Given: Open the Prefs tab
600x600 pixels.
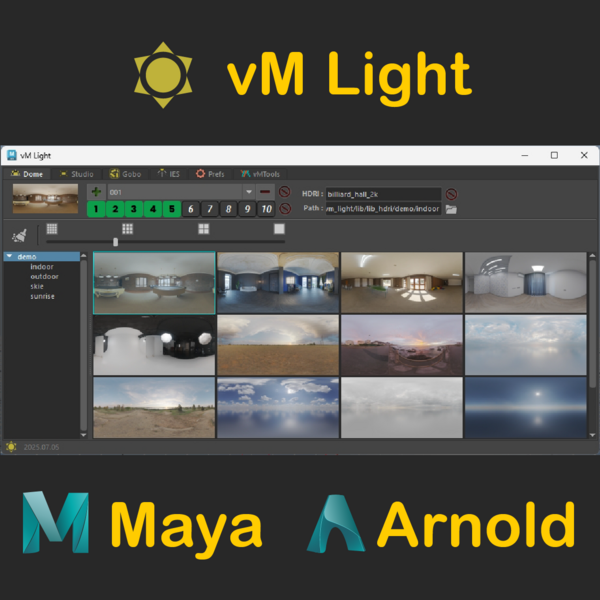Looking at the screenshot, I should pyautogui.click(x=210, y=174).
